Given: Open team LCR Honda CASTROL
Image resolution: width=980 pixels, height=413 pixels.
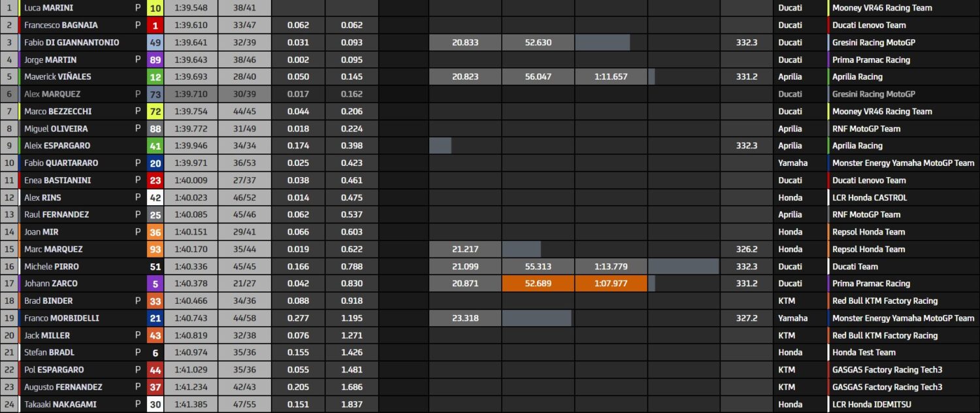Looking at the screenshot, I should [870, 197].
